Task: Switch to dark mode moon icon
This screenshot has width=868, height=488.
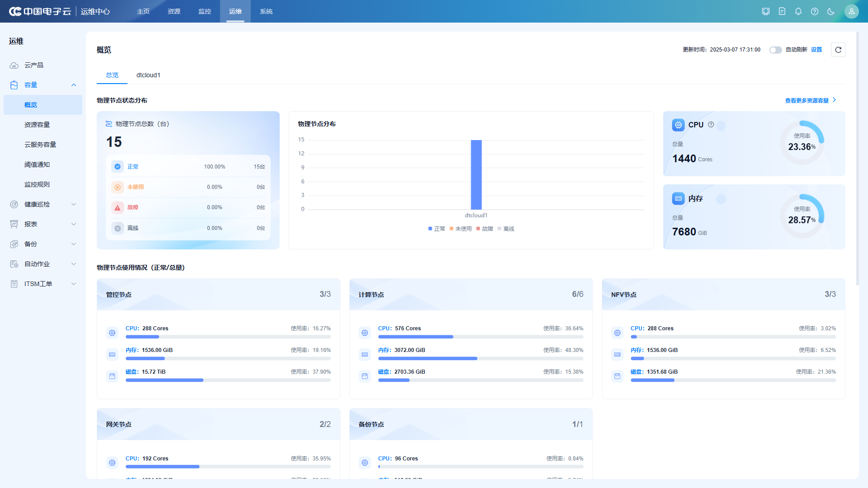Action: pos(831,11)
